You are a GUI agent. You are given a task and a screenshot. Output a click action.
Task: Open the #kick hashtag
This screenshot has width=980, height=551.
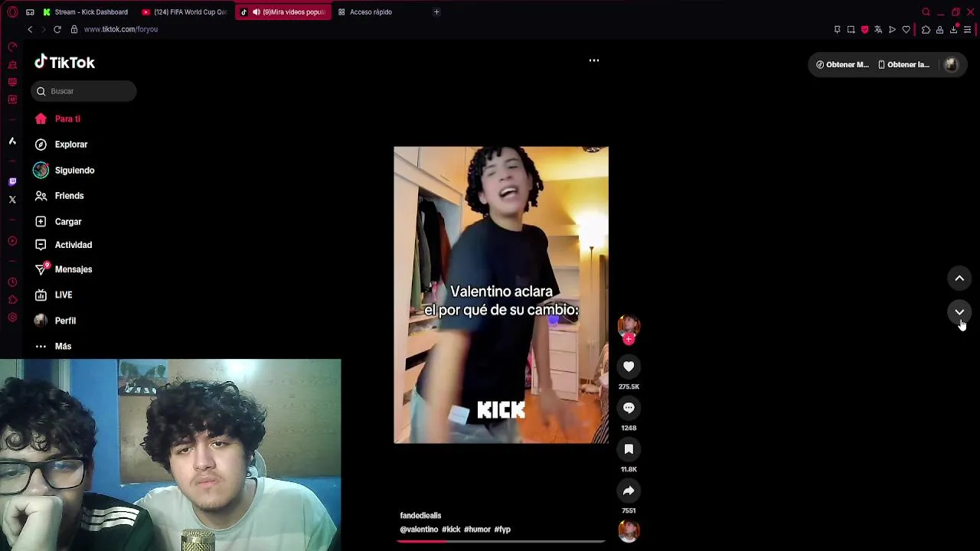pos(451,530)
